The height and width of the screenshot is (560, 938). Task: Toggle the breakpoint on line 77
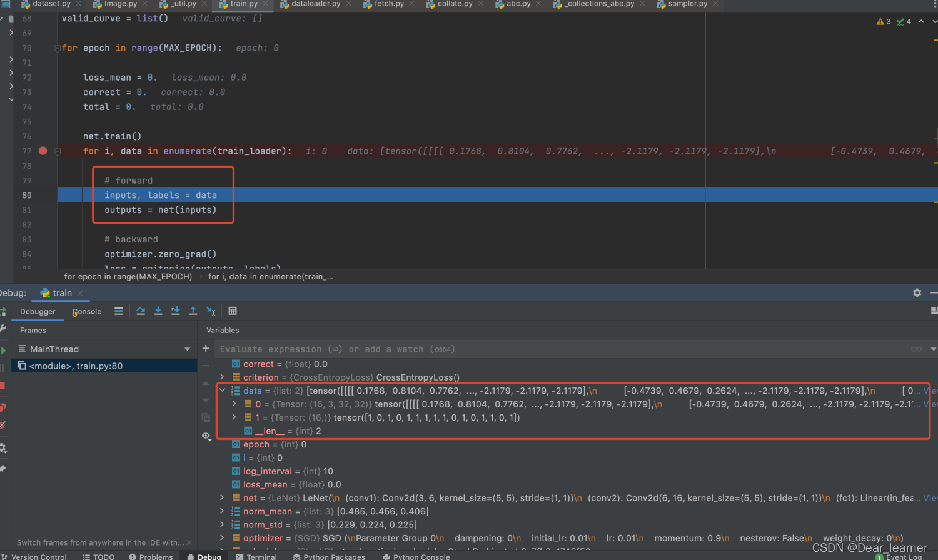[x=43, y=151]
